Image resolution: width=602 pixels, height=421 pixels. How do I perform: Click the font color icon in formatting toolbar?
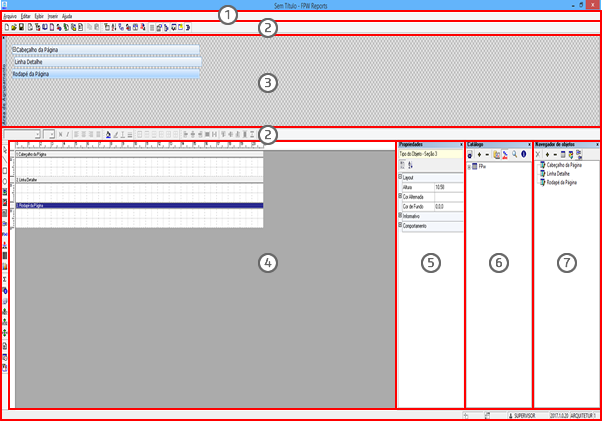108,133
